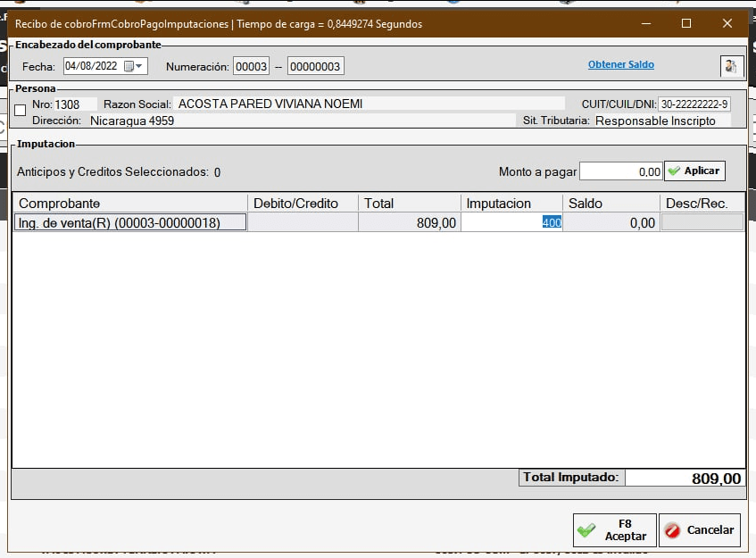Click the Razon Social name field
This screenshot has height=558, width=756.
pos(369,104)
